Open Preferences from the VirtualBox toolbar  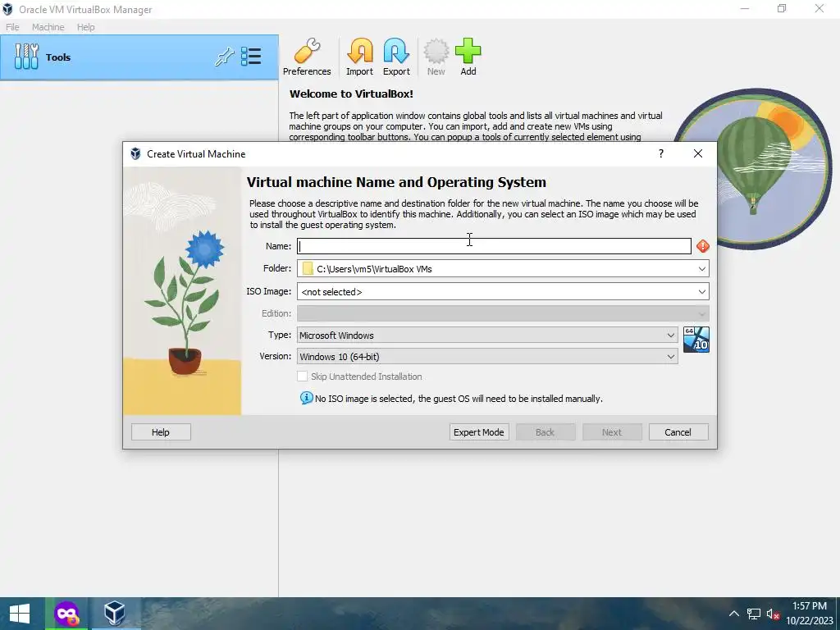[307, 57]
